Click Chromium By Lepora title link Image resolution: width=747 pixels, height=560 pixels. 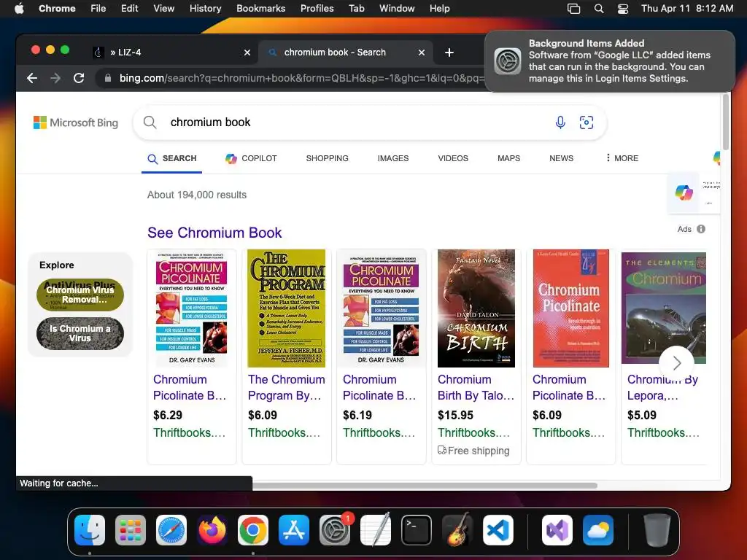pyautogui.click(x=662, y=388)
